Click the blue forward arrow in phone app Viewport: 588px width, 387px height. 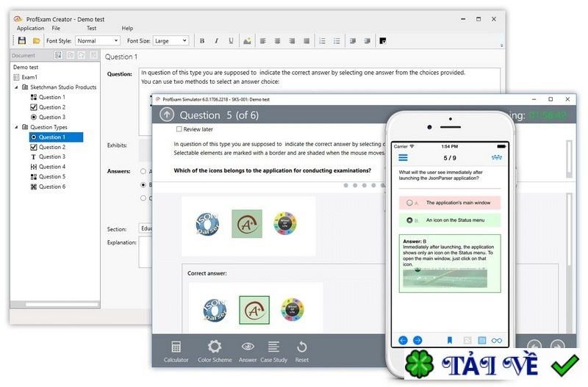tap(417, 340)
